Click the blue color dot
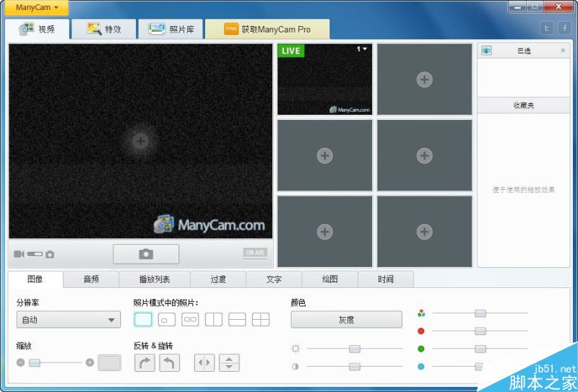Viewport: 578px width, 392px height. [x=421, y=367]
